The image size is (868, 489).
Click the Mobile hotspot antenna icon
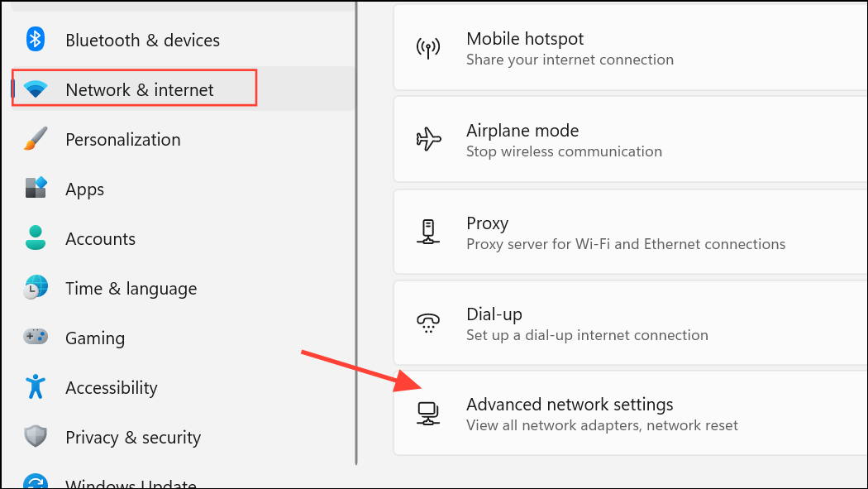(428, 48)
